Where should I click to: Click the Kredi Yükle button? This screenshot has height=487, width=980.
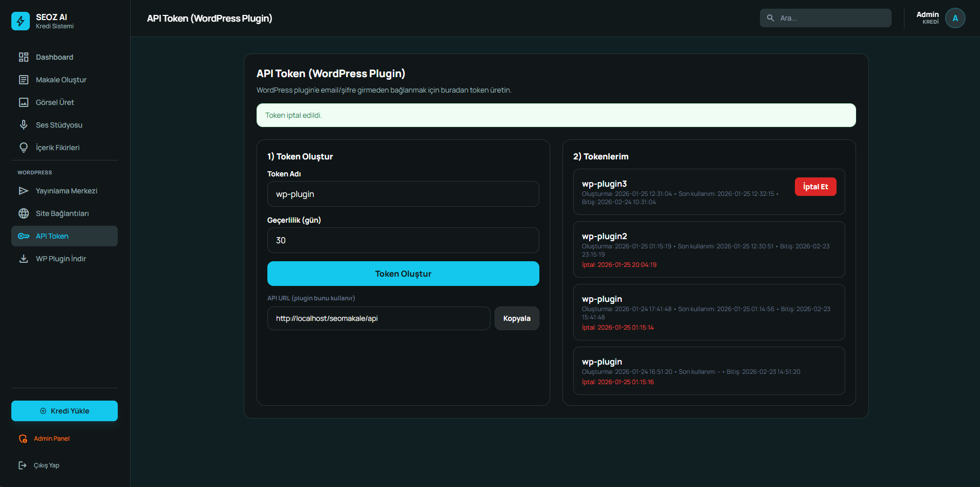(x=64, y=411)
